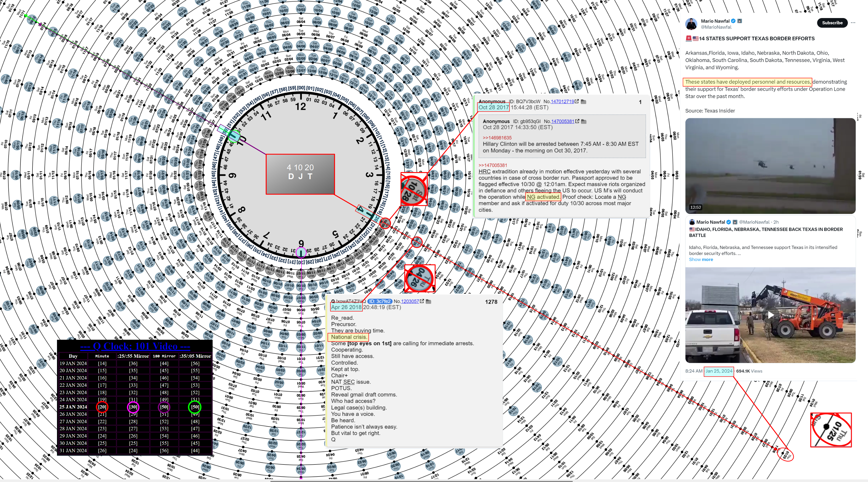
Task: Select the 19 JAN 2024 row label
Action: click(x=73, y=363)
